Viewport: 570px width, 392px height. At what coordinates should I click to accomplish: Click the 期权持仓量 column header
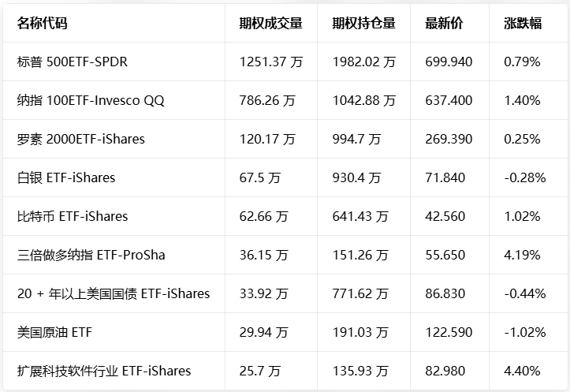[363, 23]
